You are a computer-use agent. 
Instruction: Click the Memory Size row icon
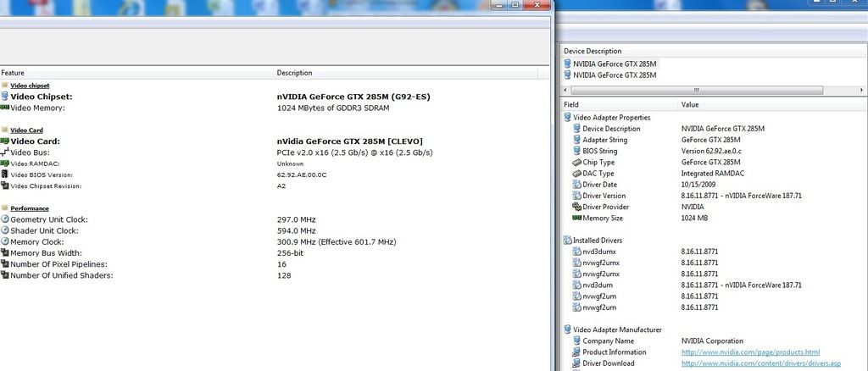576,218
